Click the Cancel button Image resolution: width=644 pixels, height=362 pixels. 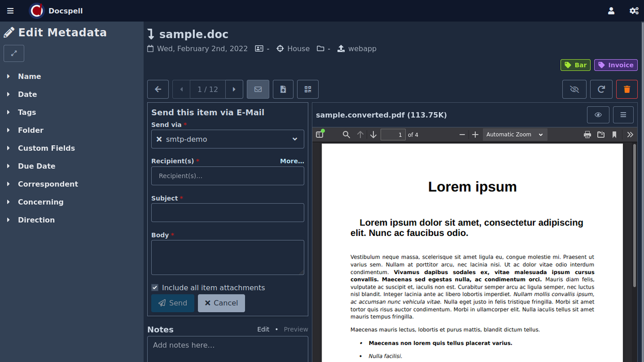tap(221, 303)
